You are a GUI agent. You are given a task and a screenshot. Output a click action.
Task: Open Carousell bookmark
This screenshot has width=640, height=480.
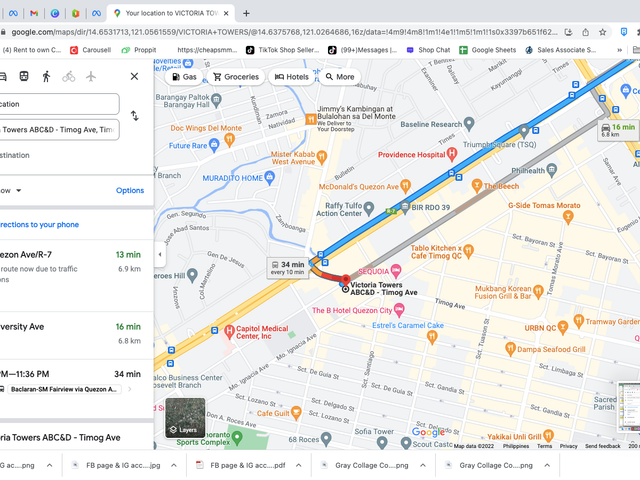click(x=91, y=50)
